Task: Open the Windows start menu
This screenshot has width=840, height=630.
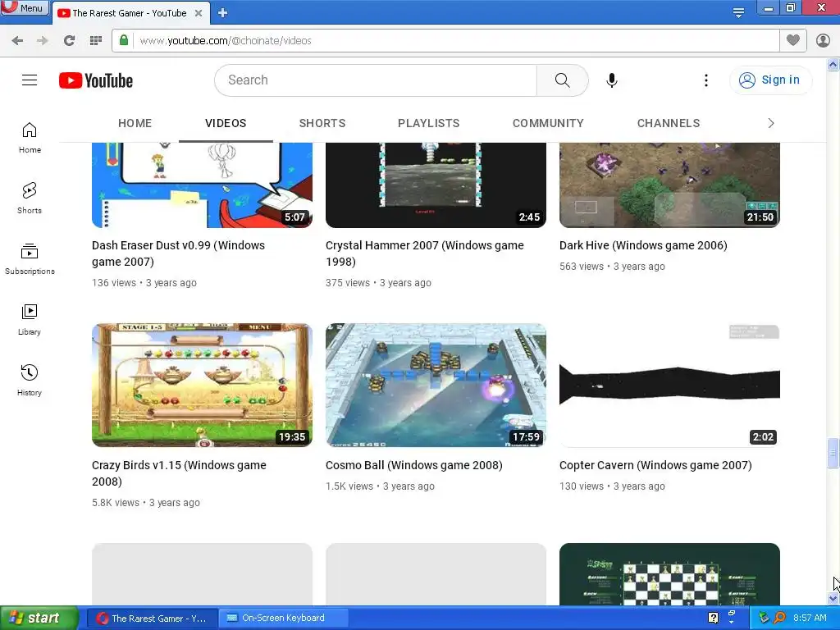Action: tap(39, 618)
